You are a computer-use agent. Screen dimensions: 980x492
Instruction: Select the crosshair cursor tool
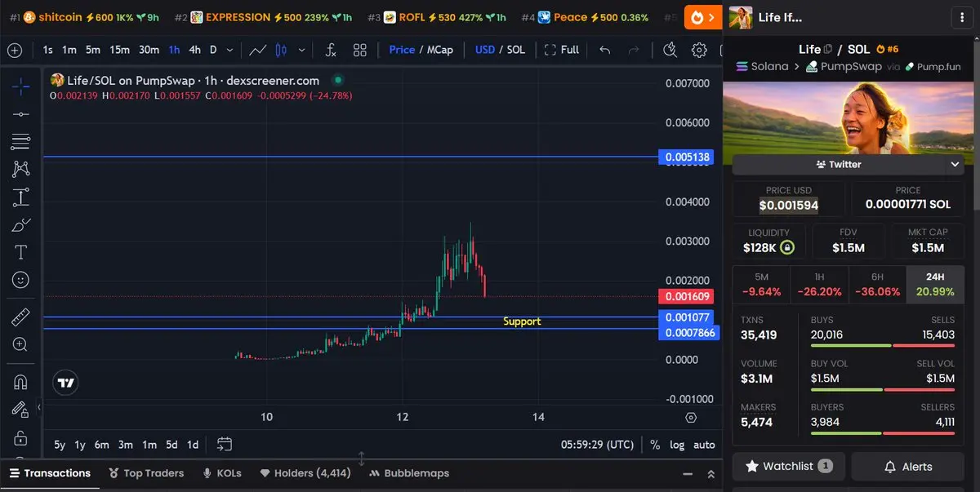click(20, 86)
